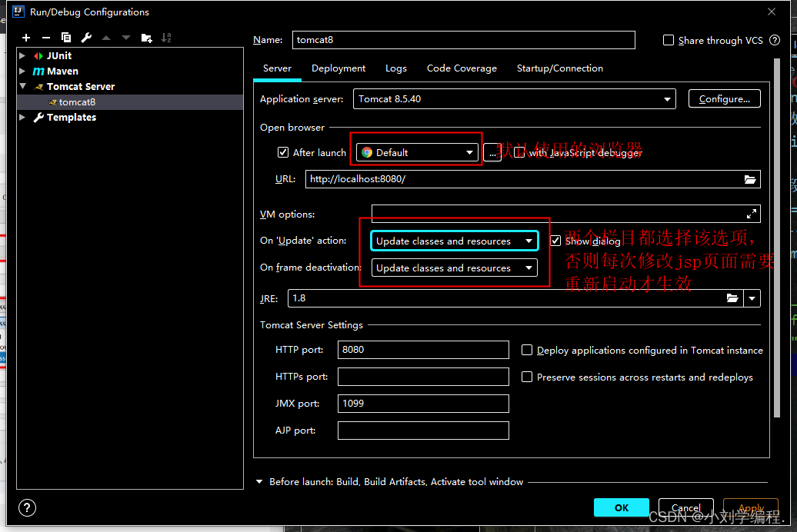Open the Application server dropdown

[515, 99]
